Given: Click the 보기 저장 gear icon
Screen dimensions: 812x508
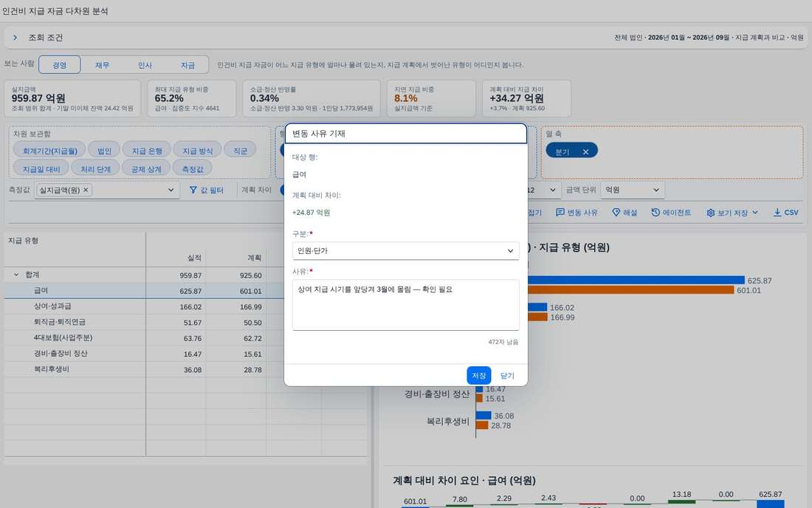Looking at the screenshot, I should click(x=710, y=213).
